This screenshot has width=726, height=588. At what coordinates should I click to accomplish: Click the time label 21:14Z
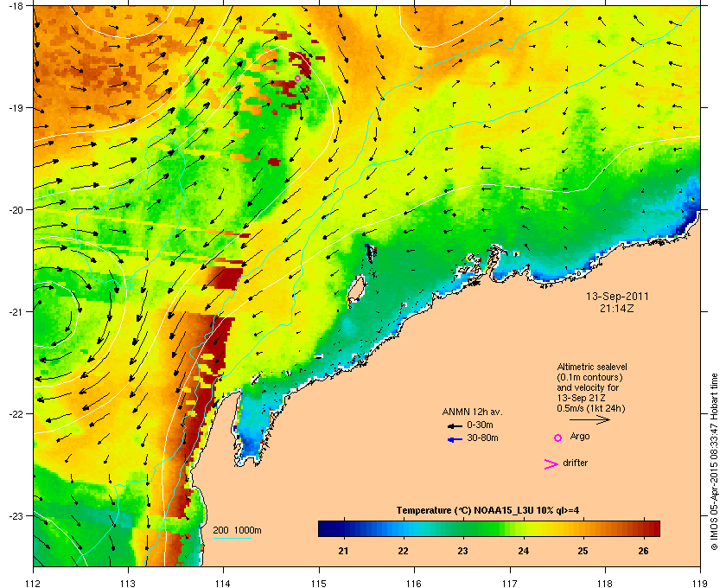(x=617, y=308)
